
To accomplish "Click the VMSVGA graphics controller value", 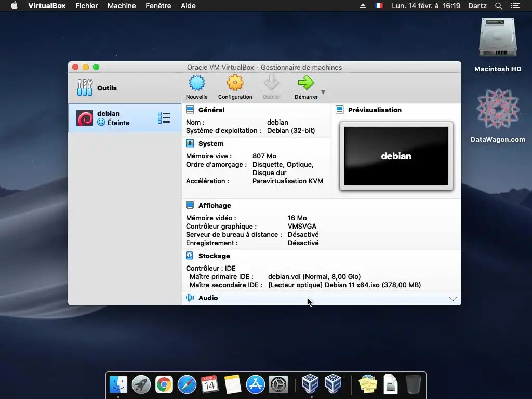I will click(x=302, y=227).
